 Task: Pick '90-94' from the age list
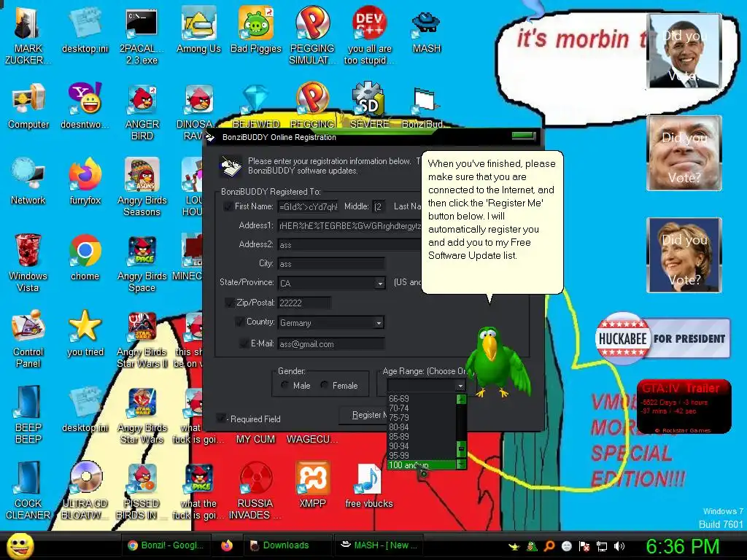[422, 446]
